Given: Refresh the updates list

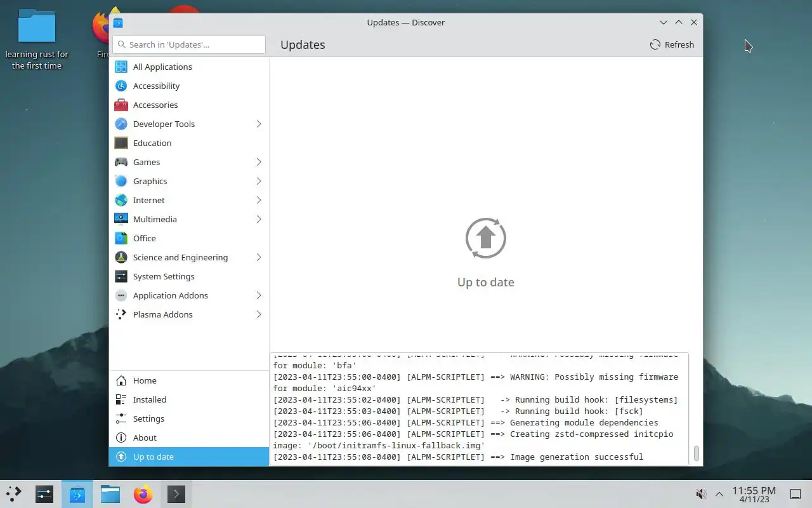Looking at the screenshot, I should click(x=672, y=44).
